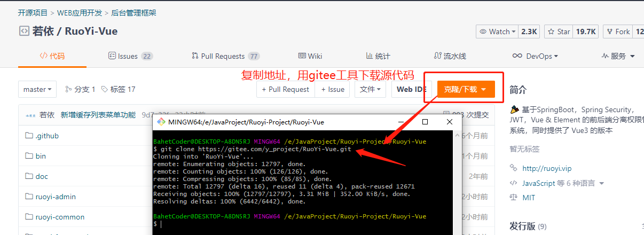Click the folder icon of the .github row
The image size is (644, 235).
pyautogui.click(x=29, y=136)
